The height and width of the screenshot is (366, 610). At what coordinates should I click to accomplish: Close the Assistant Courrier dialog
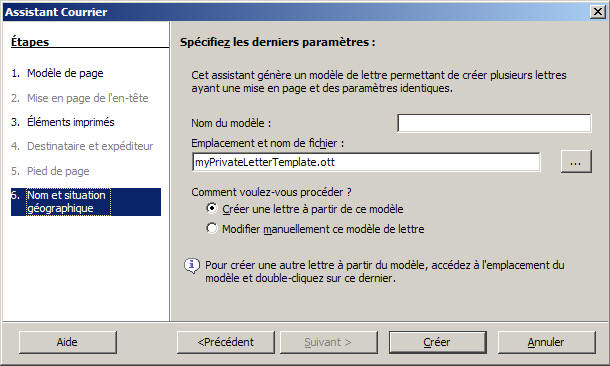598,12
